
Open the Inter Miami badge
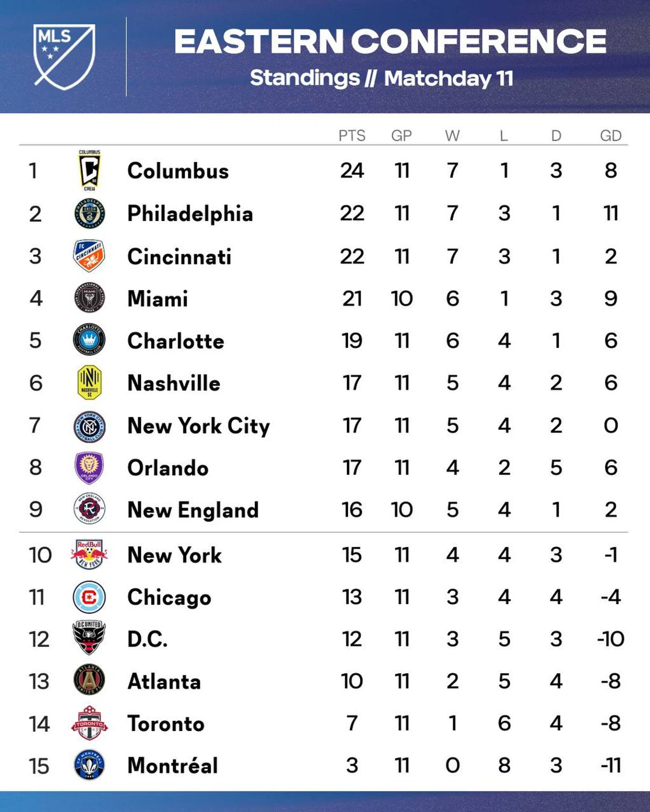[89, 298]
